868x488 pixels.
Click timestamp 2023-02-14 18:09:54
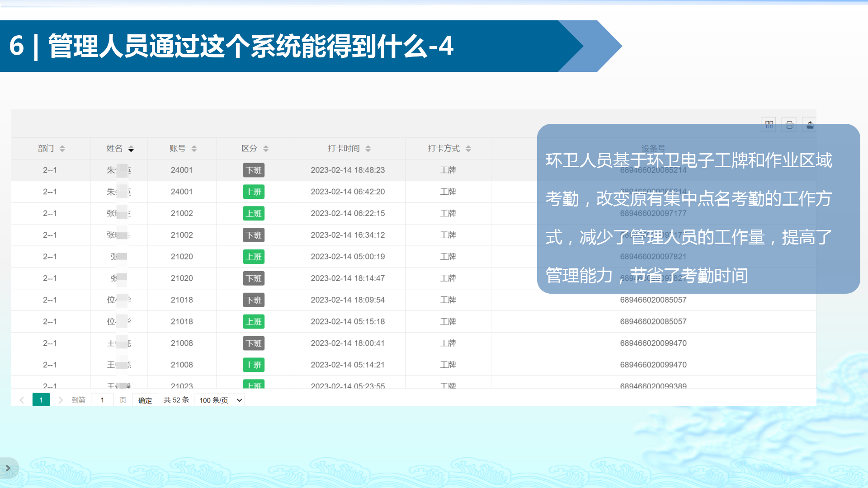coord(348,300)
